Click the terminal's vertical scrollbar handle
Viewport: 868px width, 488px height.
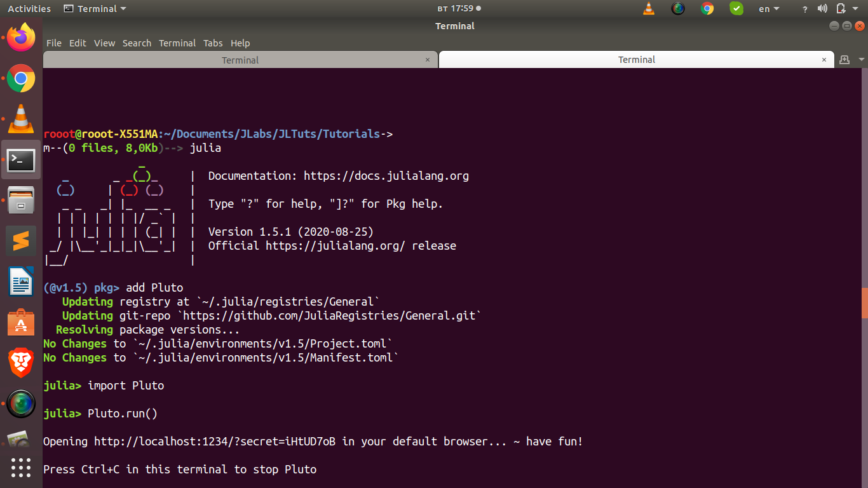click(x=864, y=306)
